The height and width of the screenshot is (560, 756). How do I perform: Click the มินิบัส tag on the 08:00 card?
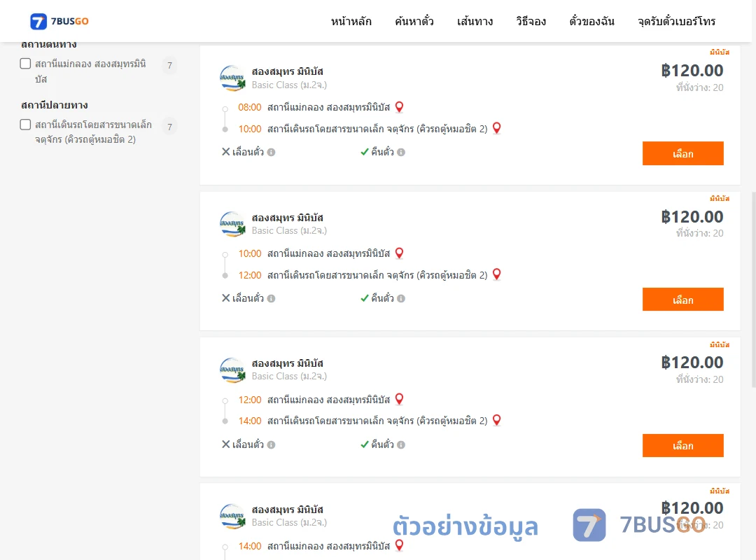[x=720, y=52]
